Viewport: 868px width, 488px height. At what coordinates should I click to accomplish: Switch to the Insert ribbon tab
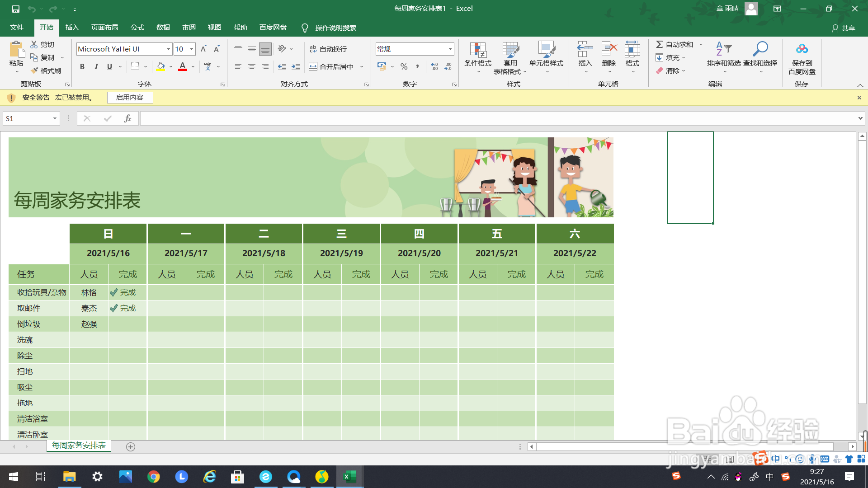point(72,28)
